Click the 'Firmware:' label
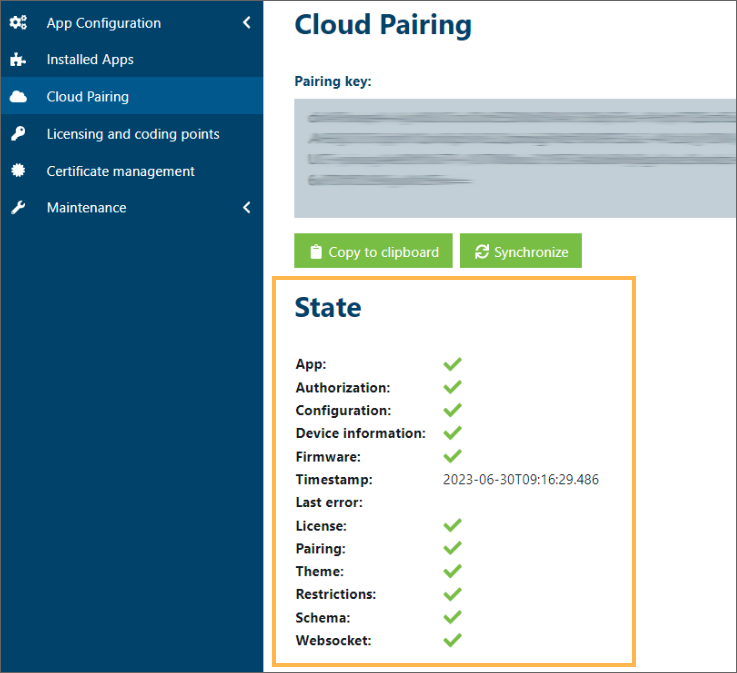The height and width of the screenshot is (673, 737). pyautogui.click(x=328, y=457)
